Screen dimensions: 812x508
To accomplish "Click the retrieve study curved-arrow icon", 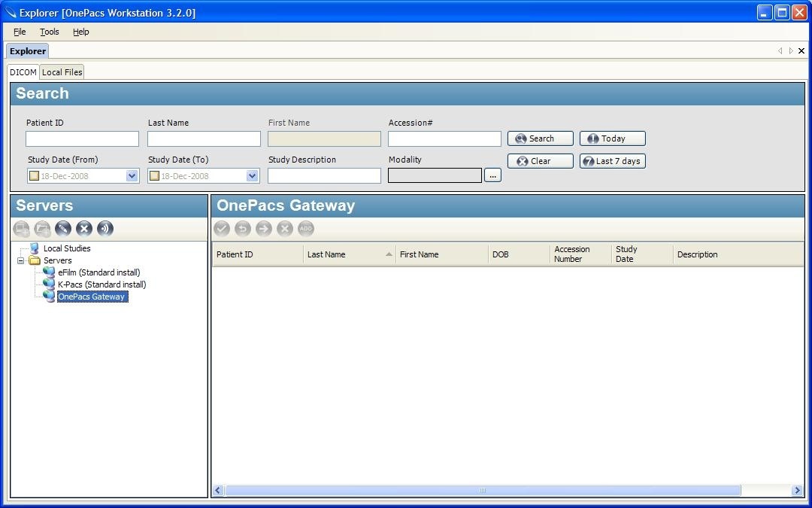I will click(x=243, y=229).
